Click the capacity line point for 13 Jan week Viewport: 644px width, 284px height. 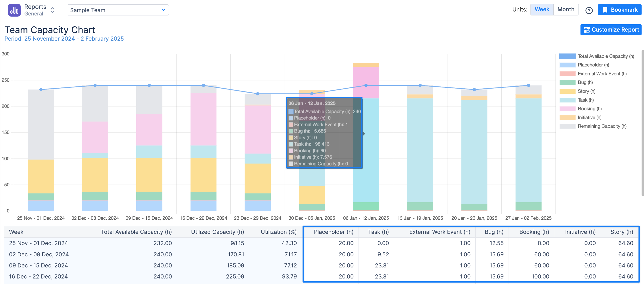(x=420, y=85)
